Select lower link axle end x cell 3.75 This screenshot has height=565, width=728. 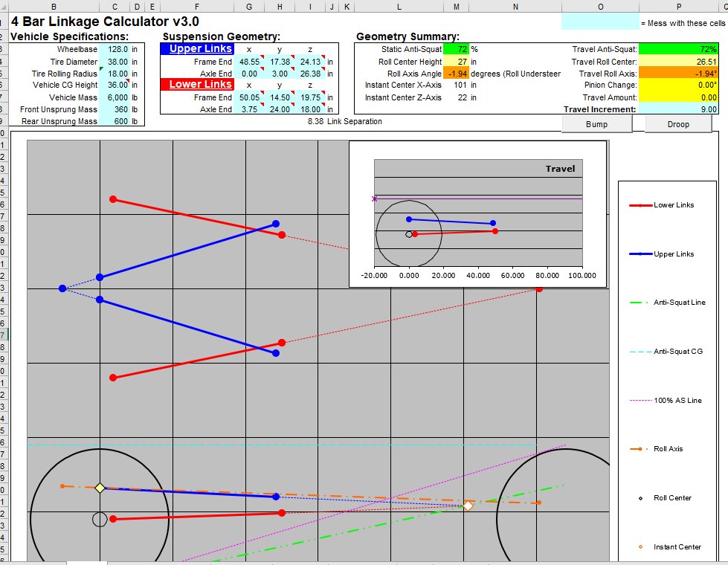click(249, 109)
